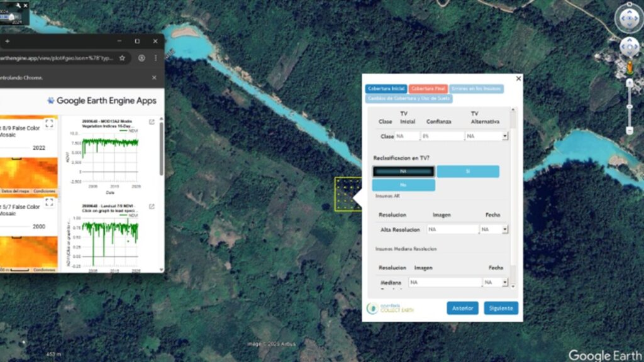Click the zoom-in button above the zoom slider
Viewport: 644px width, 362px height.
(630, 82)
